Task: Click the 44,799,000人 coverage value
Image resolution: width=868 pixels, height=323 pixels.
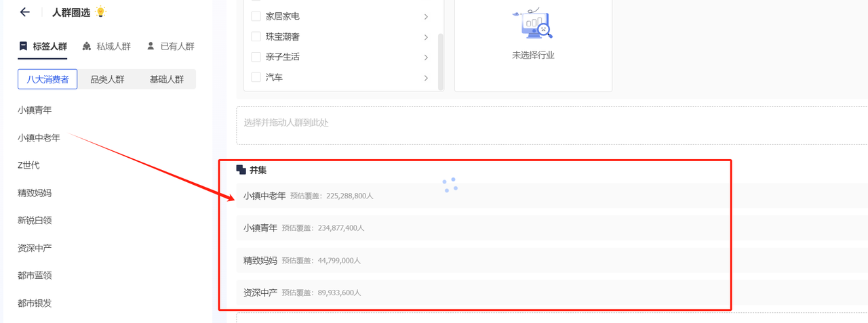Action: click(x=339, y=261)
